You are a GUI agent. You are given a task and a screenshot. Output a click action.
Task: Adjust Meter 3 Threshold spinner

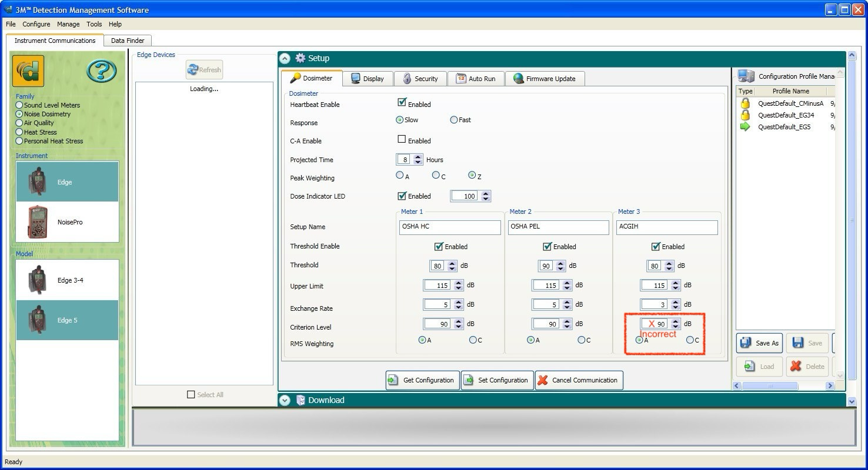click(669, 266)
